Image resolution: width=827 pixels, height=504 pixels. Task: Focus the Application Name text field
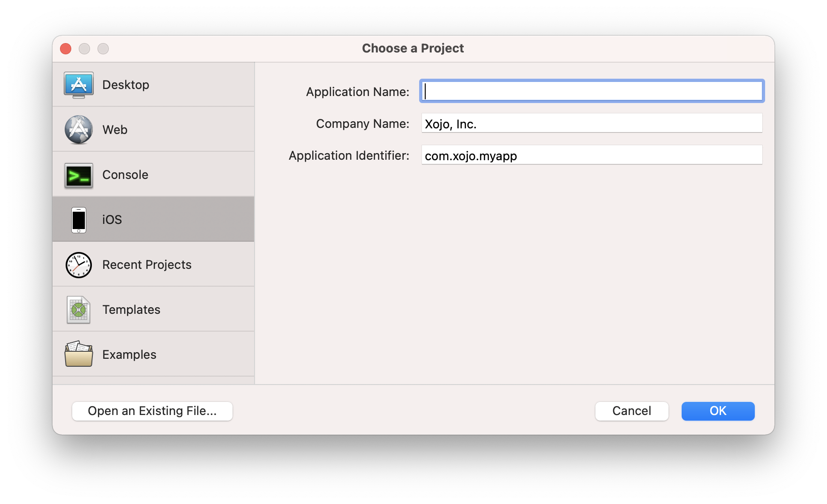[x=592, y=91]
